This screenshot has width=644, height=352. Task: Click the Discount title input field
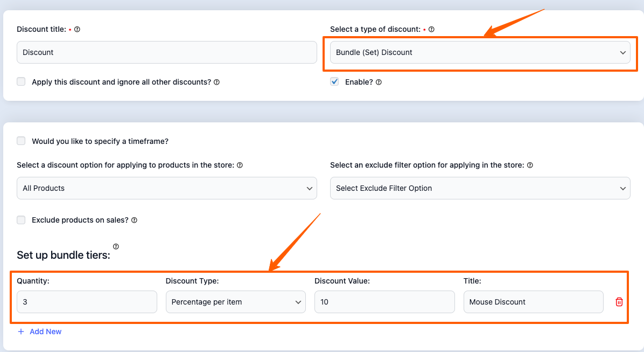167,52
